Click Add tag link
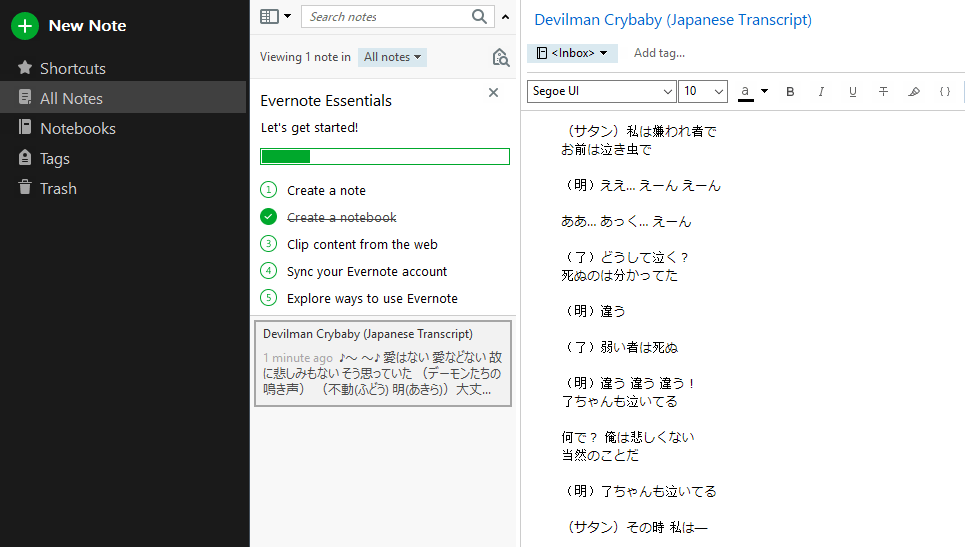 pos(659,53)
